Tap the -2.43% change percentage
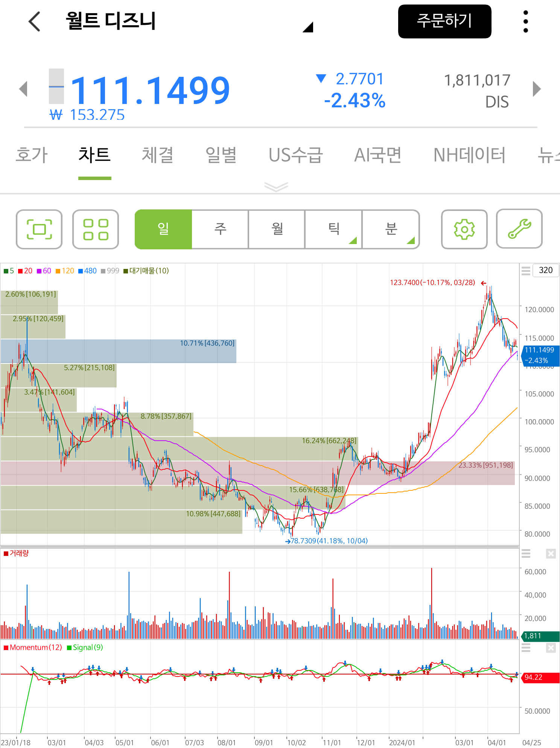This screenshot has width=560, height=748. tap(355, 101)
